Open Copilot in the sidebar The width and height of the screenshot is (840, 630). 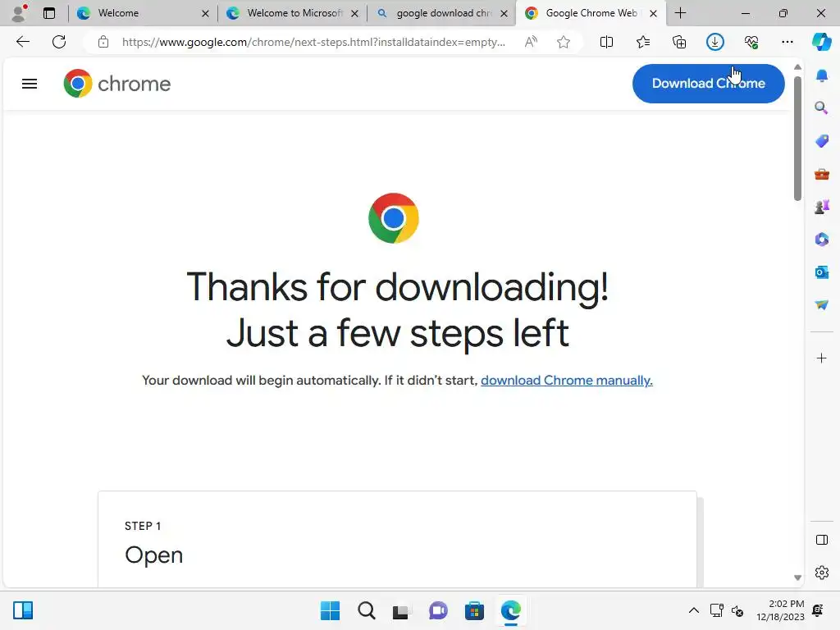pos(822,42)
